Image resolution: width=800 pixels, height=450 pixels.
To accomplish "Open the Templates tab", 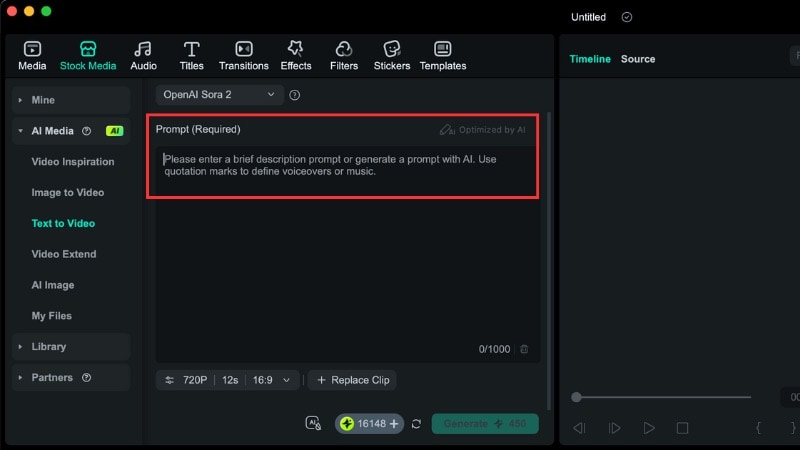I will [442, 56].
